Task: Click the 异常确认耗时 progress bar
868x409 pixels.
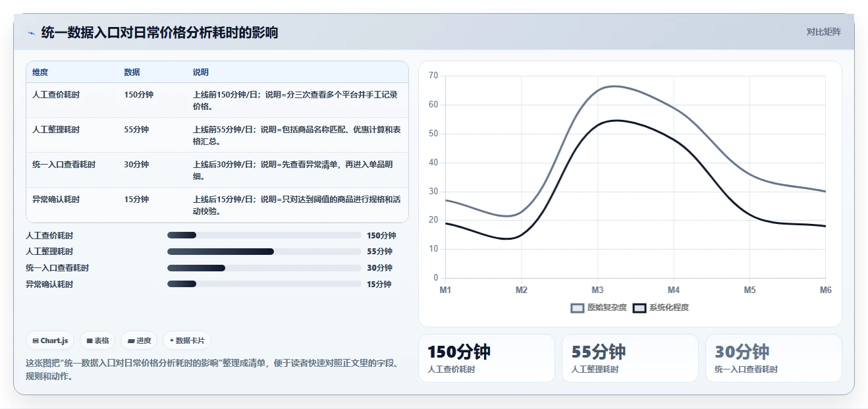Action: [x=264, y=285]
